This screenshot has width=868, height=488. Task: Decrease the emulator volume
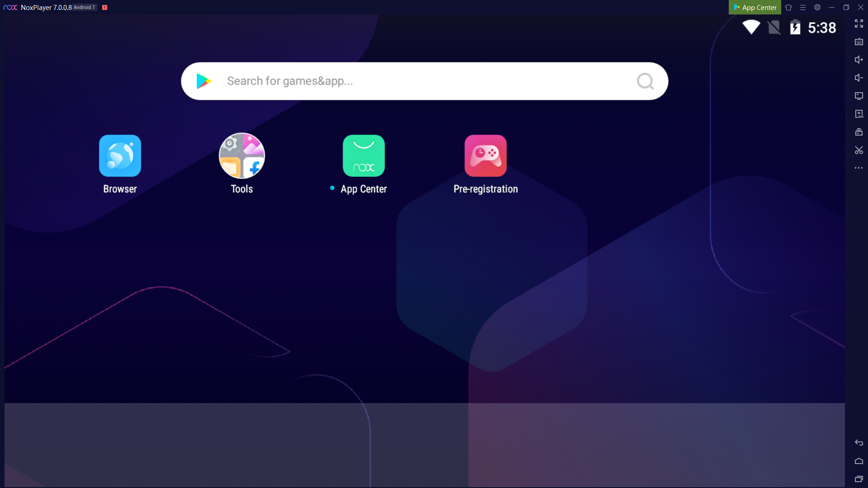[859, 78]
